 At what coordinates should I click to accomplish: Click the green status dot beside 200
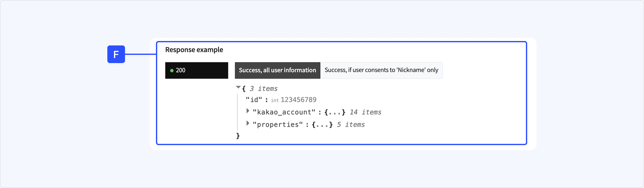tap(172, 71)
